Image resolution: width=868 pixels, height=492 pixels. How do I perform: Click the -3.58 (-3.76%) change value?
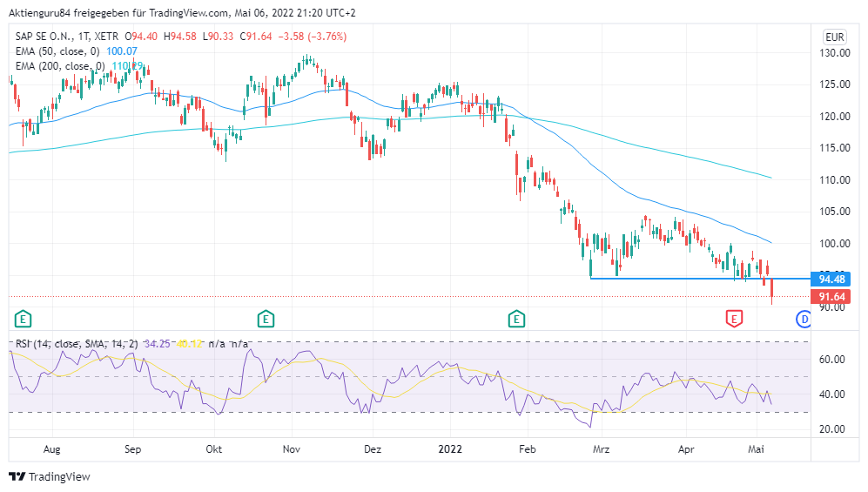coord(313,37)
